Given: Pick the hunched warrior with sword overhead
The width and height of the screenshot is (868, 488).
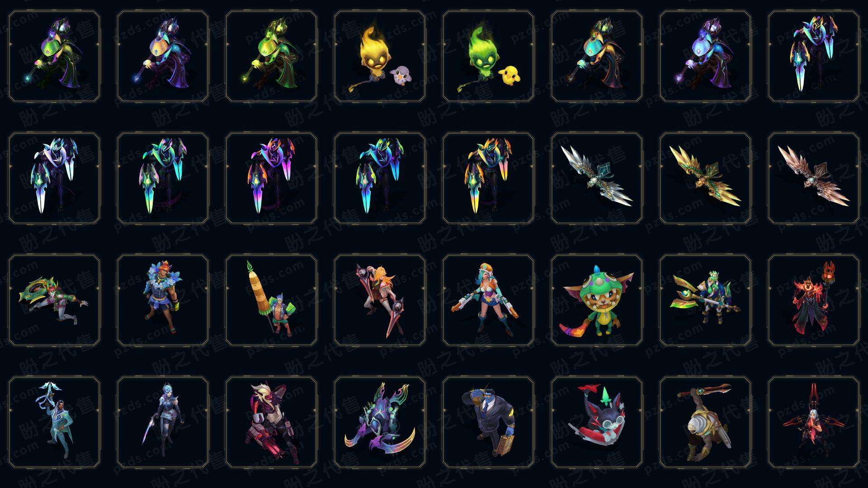Looking at the screenshot, I should (705, 422).
